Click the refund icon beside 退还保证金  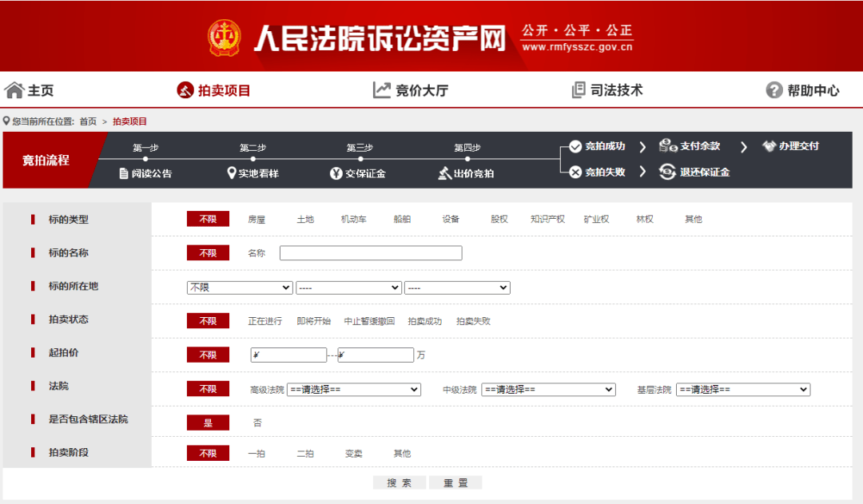pos(667,172)
